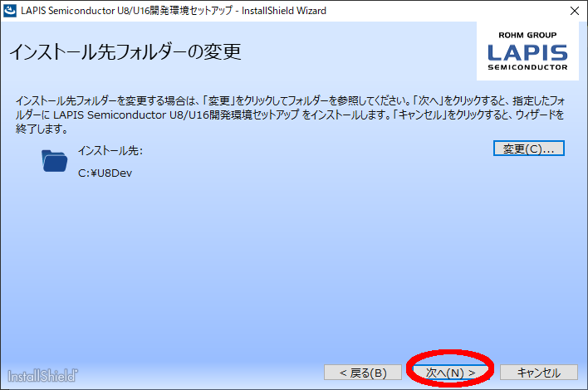Viewport: 588px width, 390px height.
Task: Click the LAPIS Semiconductor logo
Action: click(527, 51)
